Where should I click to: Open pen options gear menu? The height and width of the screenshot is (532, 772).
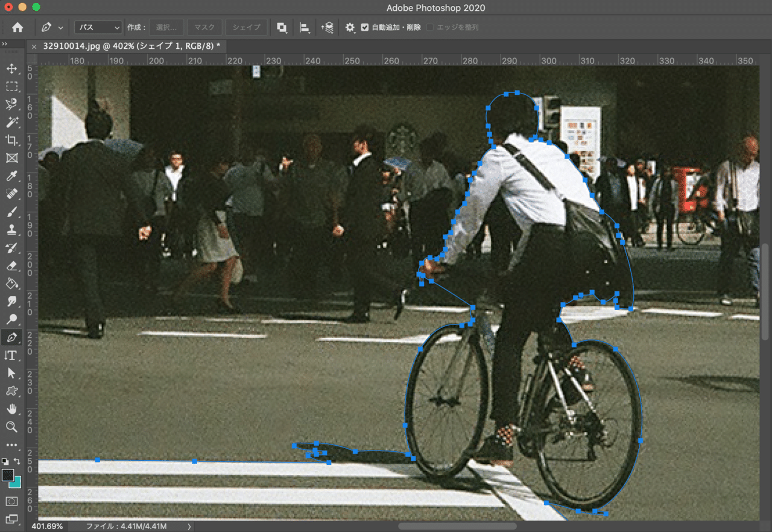tap(350, 27)
